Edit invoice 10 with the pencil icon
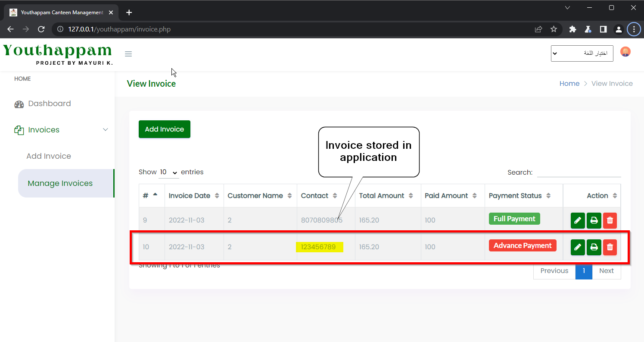The height and width of the screenshot is (342, 644). pos(578,247)
